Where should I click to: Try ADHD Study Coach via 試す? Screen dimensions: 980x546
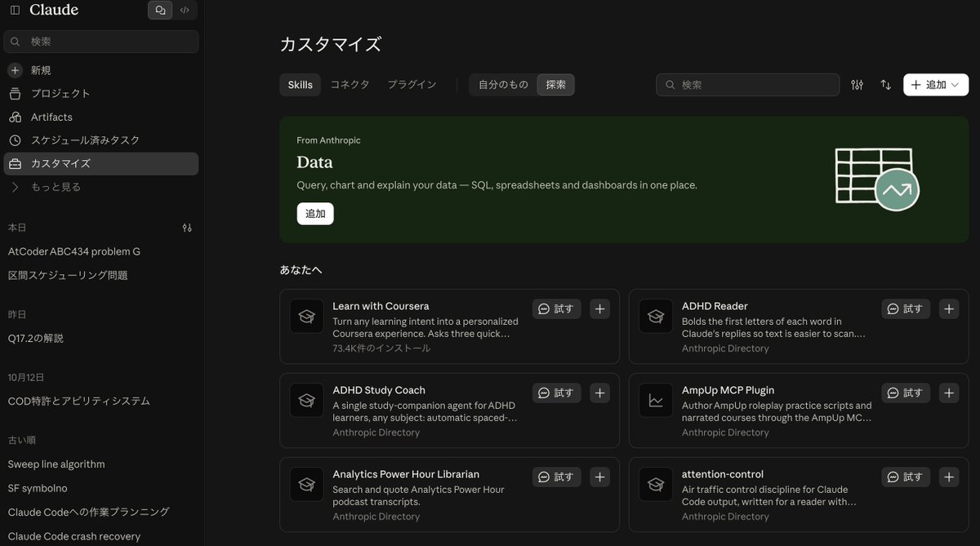557,393
